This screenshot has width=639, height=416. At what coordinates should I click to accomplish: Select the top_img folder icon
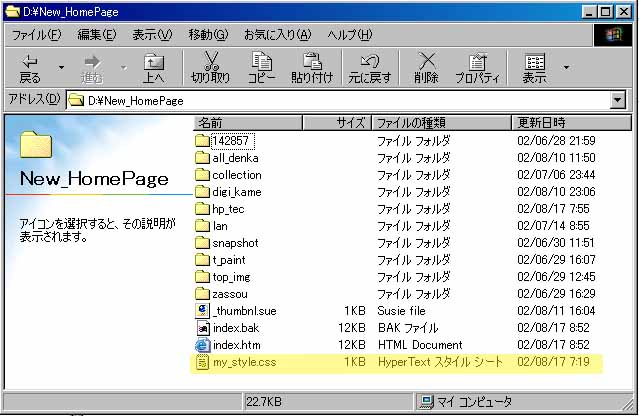click(202, 277)
